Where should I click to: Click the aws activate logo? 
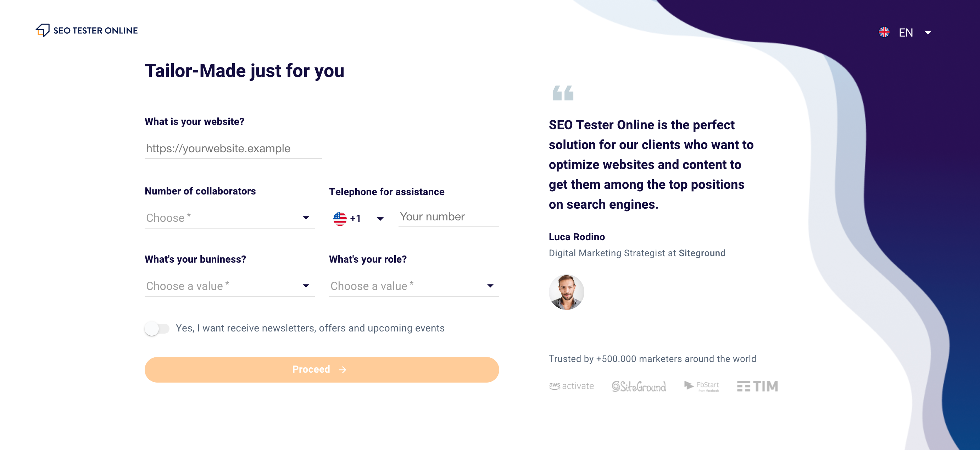tap(572, 386)
